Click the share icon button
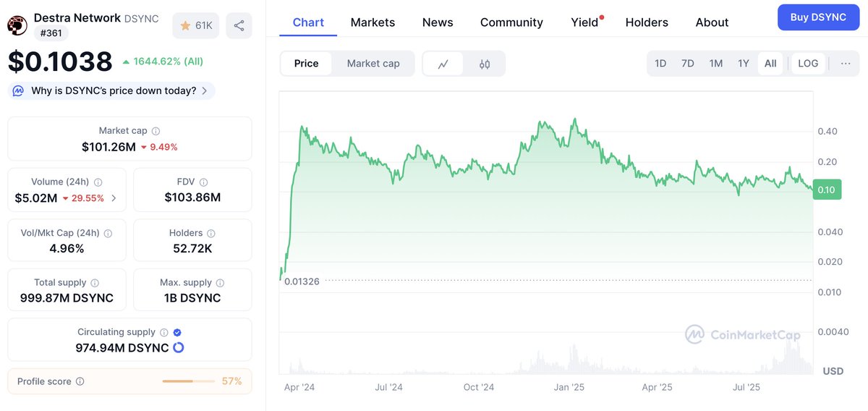 click(x=239, y=25)
